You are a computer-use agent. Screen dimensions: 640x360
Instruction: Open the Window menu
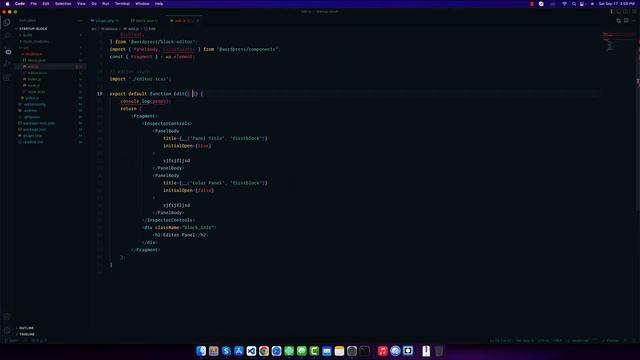pos(142,4)
